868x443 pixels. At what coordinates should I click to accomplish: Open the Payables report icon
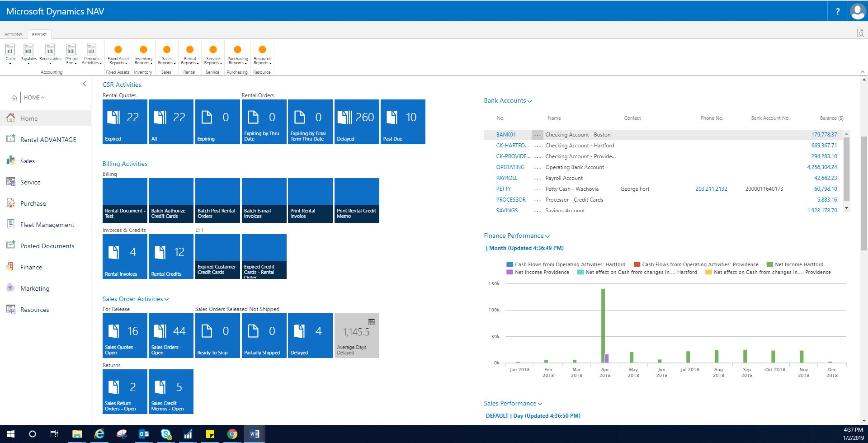[x=28, y=49]
